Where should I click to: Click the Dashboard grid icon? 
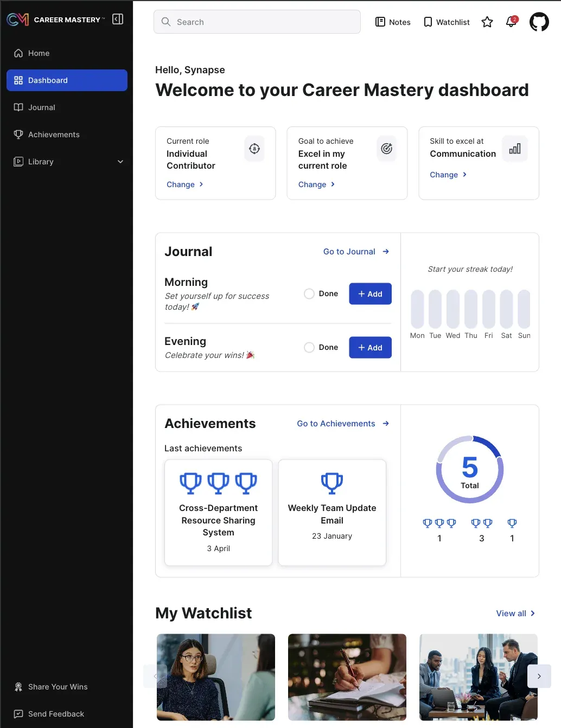[18, 80]
